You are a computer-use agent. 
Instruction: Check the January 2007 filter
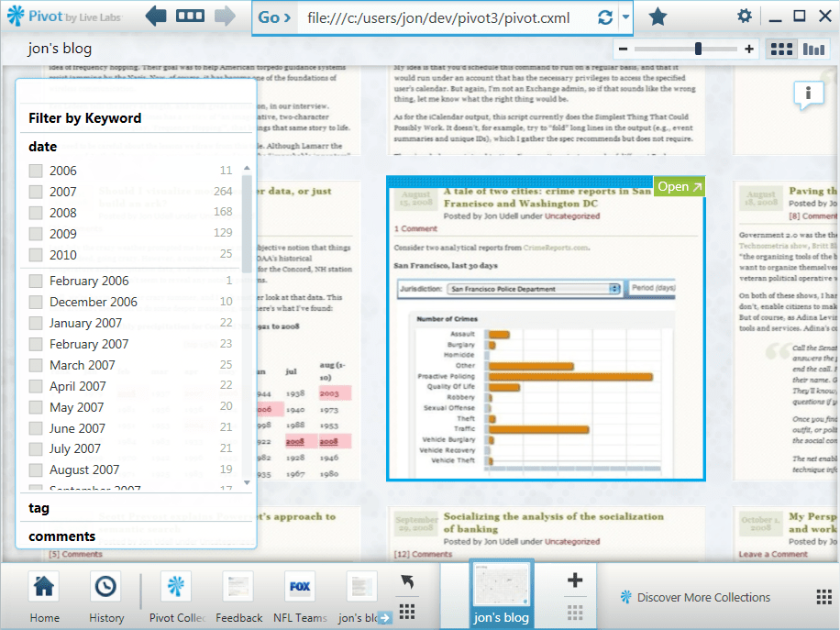pos(36,323)
